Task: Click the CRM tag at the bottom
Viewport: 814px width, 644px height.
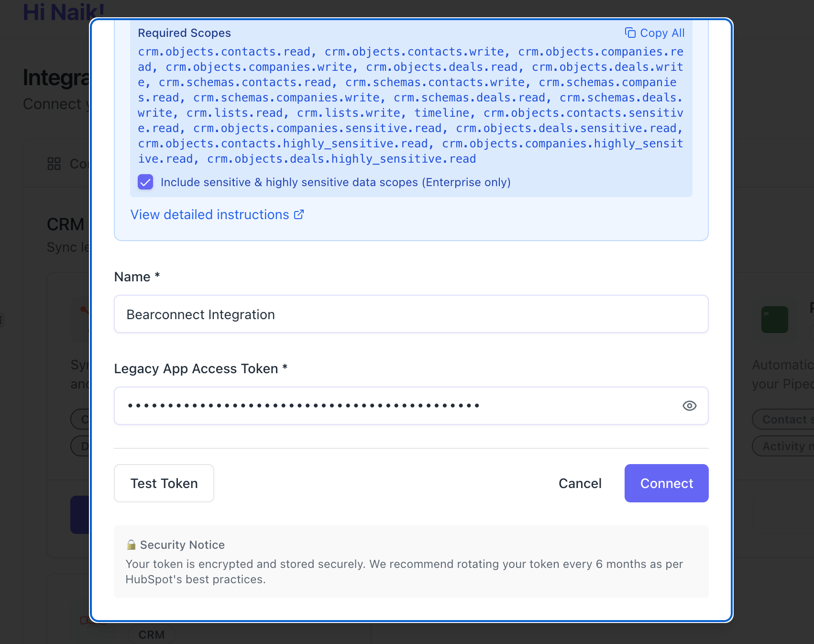Action: click(x=151, y=634)
